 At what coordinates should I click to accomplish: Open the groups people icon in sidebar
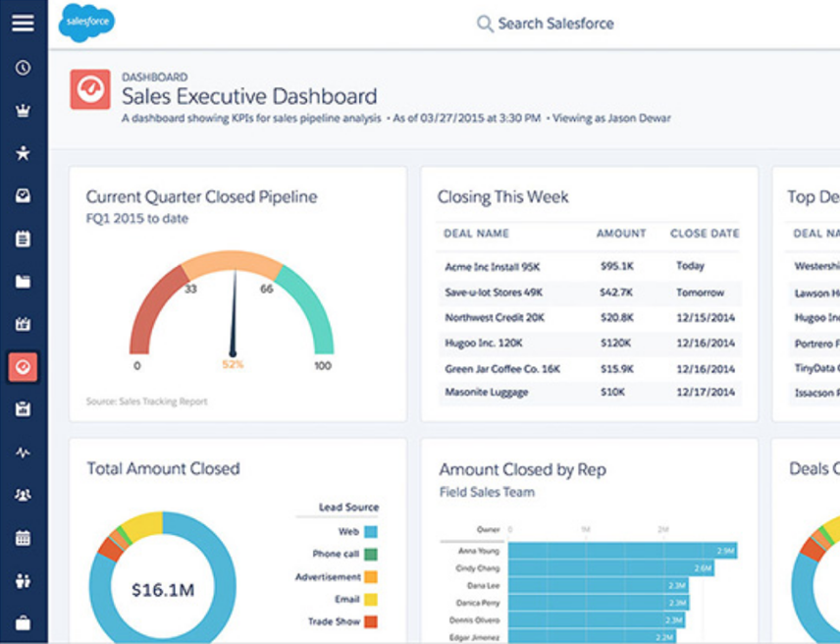coord(23,495)
